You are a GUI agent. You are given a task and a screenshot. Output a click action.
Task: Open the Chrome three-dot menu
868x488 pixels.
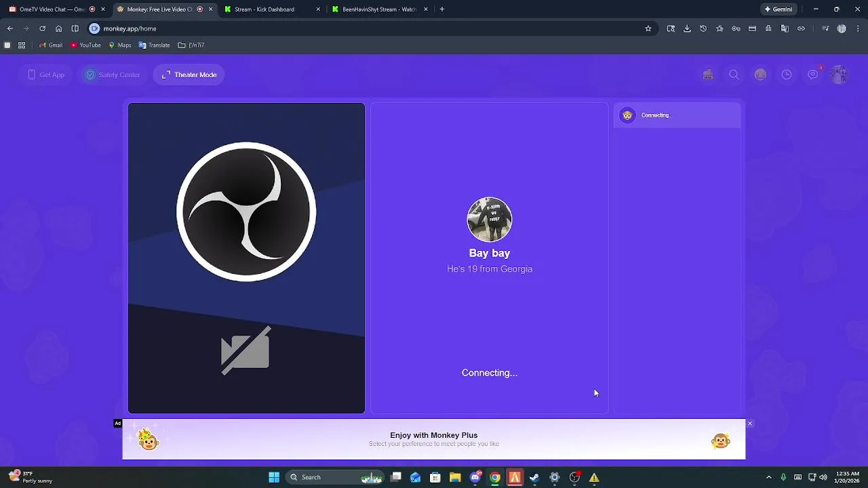tap(858, 28)
